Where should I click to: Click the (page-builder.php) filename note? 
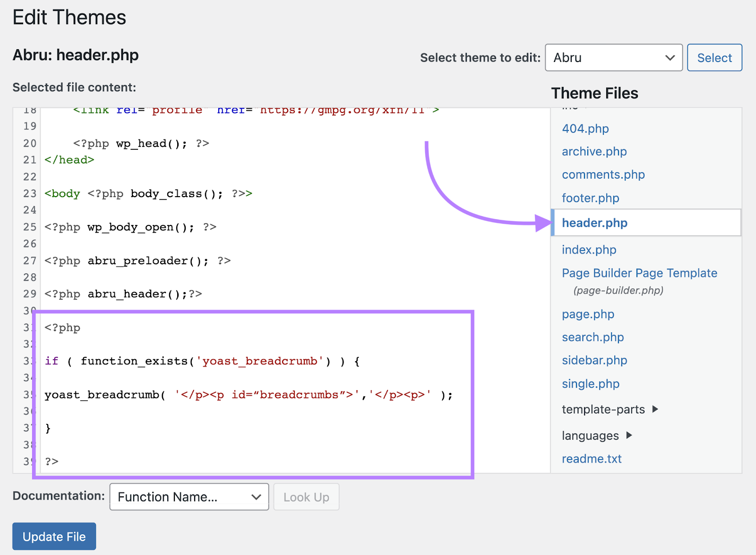[x=619, y=290]
